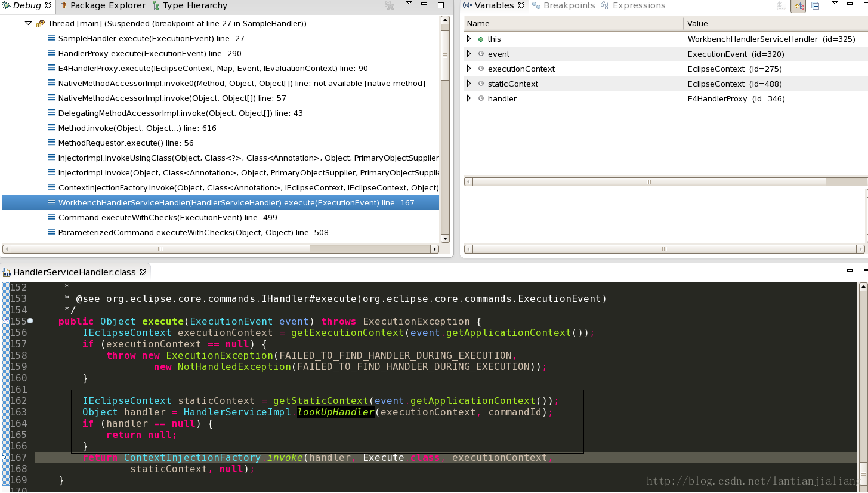868x493 pixels.
Task: Click the Debug view tab icon
Action: click(x=6, y=5)
